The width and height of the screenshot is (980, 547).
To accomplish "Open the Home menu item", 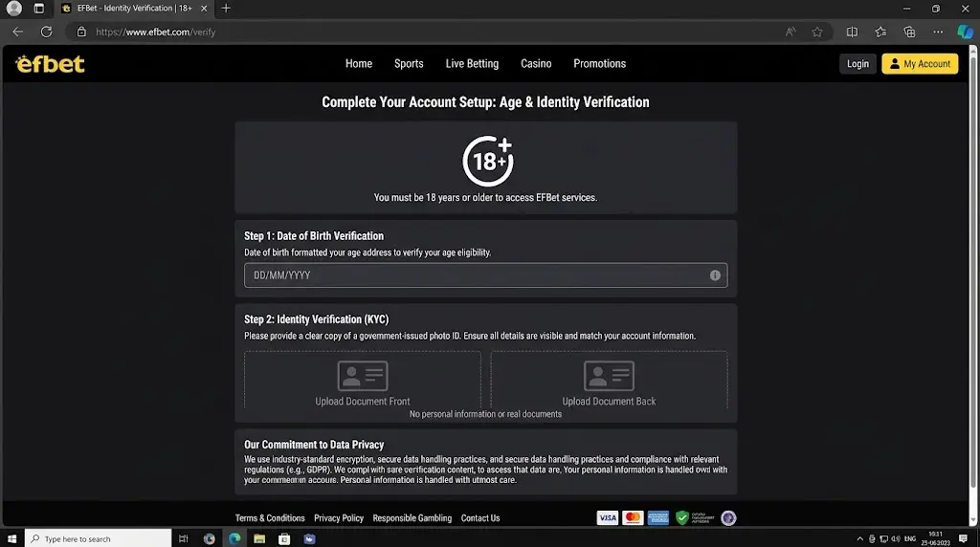I will 359,64.
